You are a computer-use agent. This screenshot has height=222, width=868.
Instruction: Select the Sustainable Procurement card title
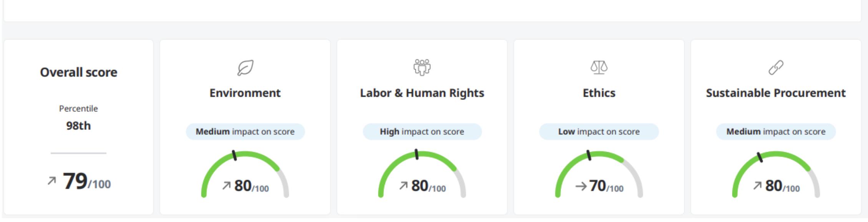coord(775,93)
